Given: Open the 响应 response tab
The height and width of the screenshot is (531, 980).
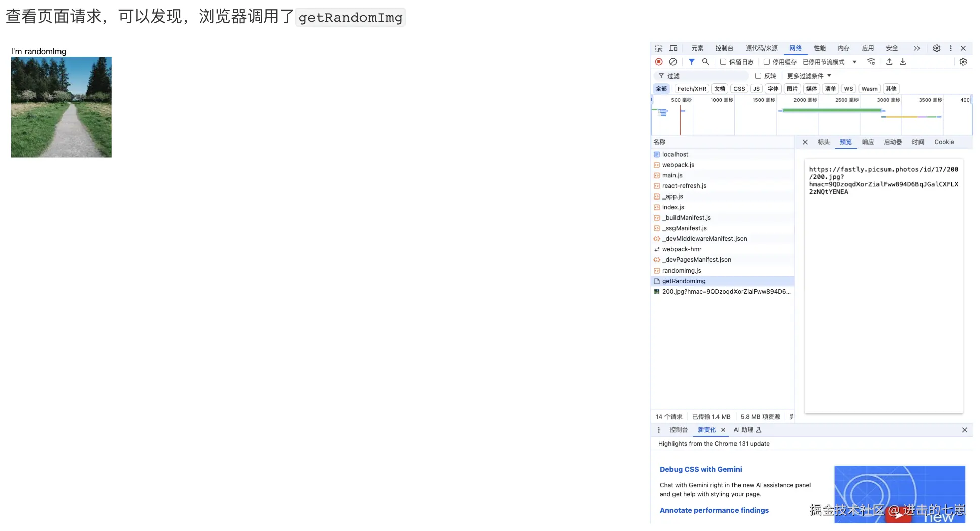Looking at the screenshot, I should click(x=868, y=142).
